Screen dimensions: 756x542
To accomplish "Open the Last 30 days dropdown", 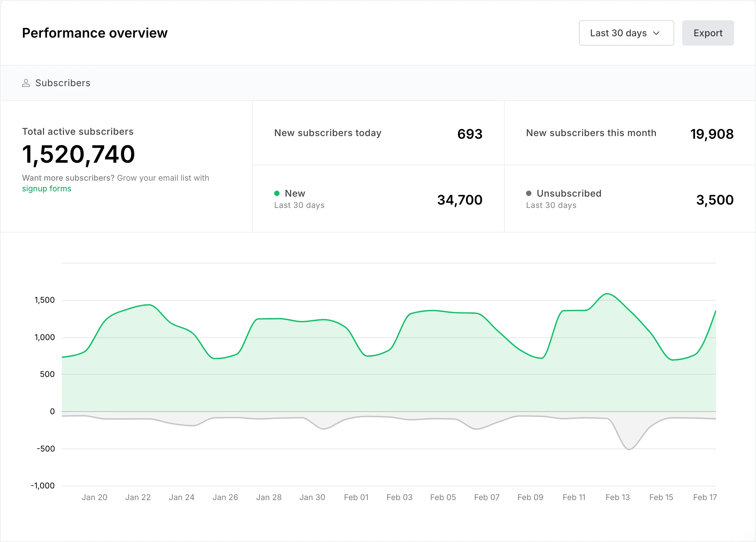I will 626,33.
